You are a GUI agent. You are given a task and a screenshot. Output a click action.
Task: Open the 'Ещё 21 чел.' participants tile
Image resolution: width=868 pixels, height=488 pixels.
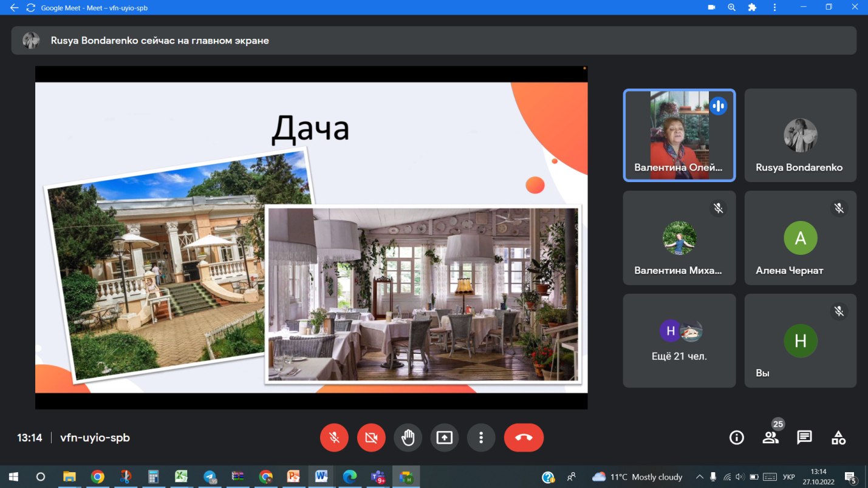[679, 341]
